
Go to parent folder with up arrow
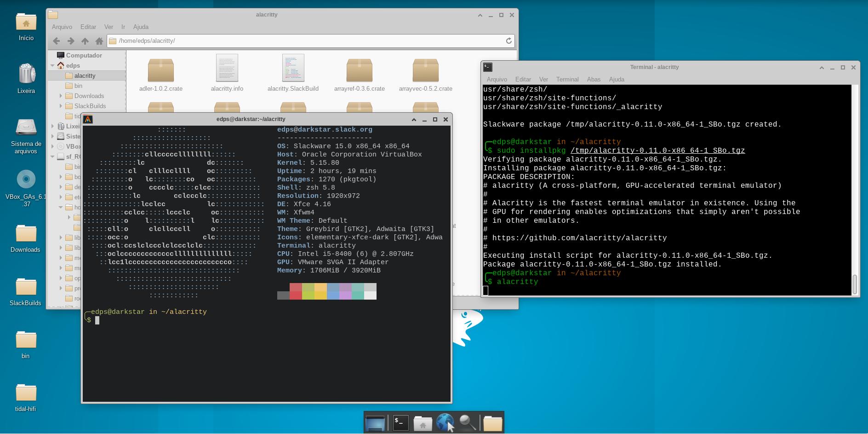pyautogui.click(x=85, y=41)
